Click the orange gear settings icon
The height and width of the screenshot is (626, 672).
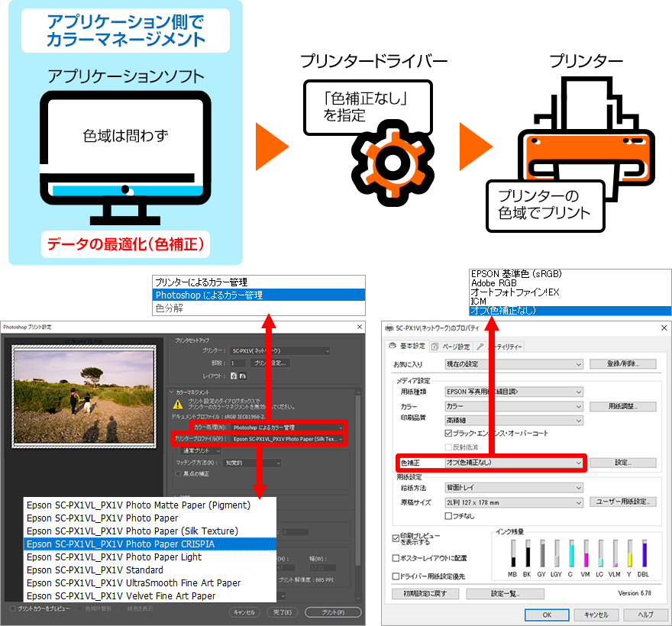[x=392, y=161]
